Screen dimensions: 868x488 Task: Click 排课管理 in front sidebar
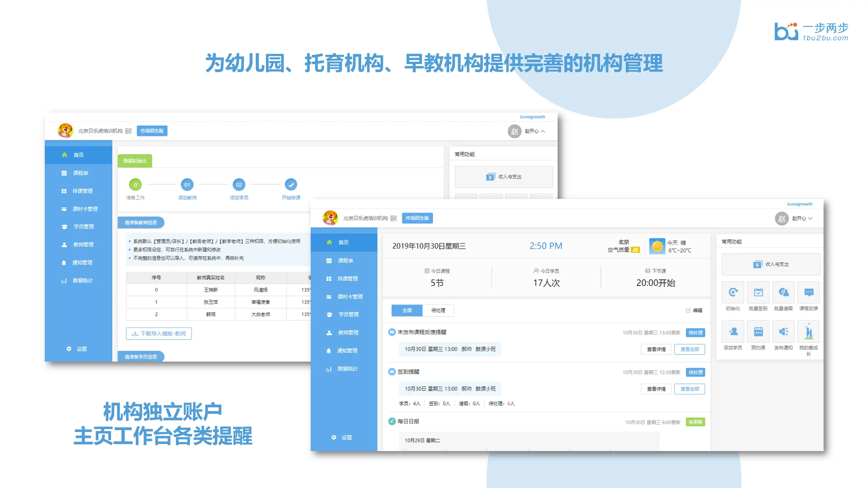[347, 279]
